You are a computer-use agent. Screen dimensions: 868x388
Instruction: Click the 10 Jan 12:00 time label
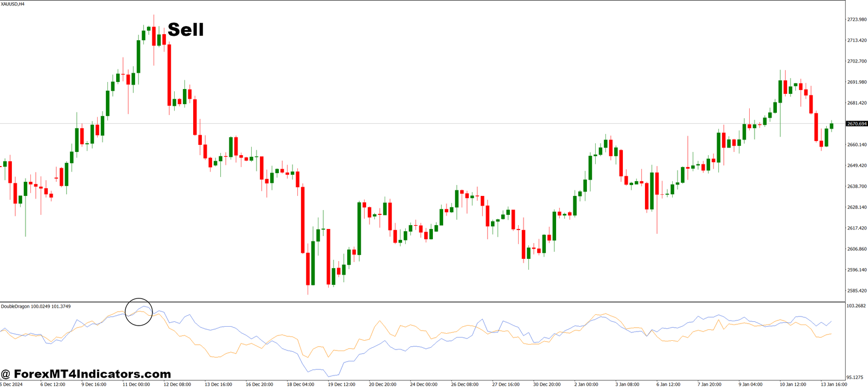tap(793, 384)
